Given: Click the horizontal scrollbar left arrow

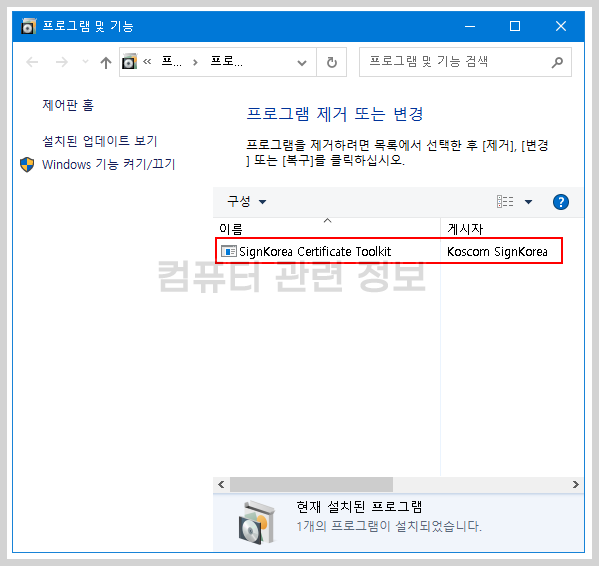Looking at the screenshot, I should point(221,485).
